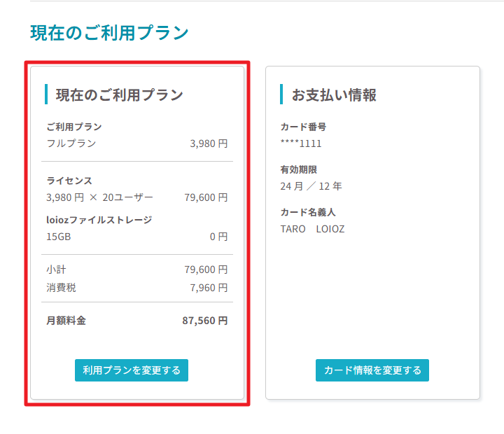Click the 3,980 円 × 20ユーザー license line
The height and width of the screenshot is (434, 504).
coord(99,197)
